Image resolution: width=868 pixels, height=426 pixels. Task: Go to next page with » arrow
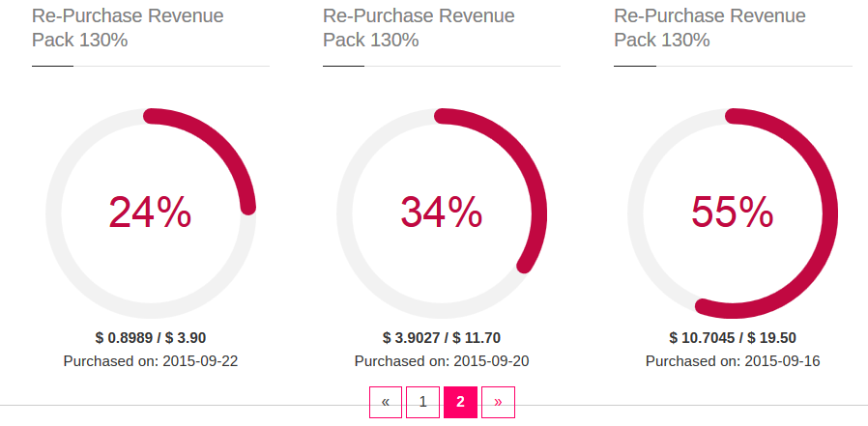click(498, 402)
